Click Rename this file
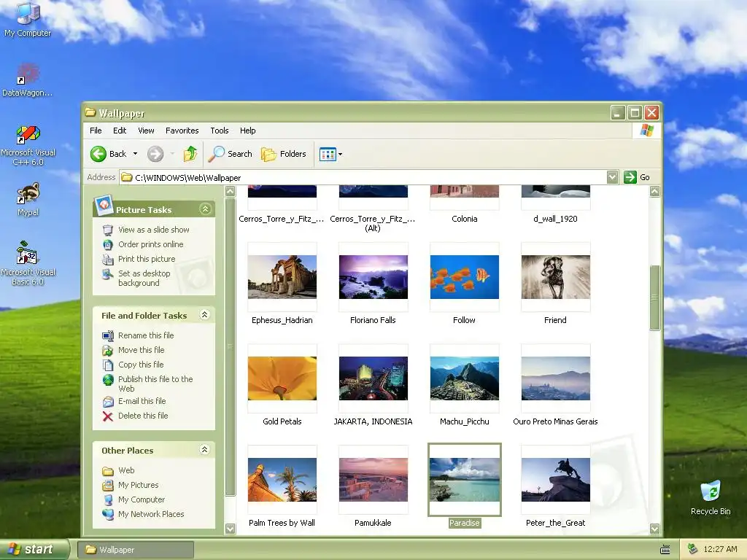The width and height of the screenshot is (747, 560). (x=146, y=335)
